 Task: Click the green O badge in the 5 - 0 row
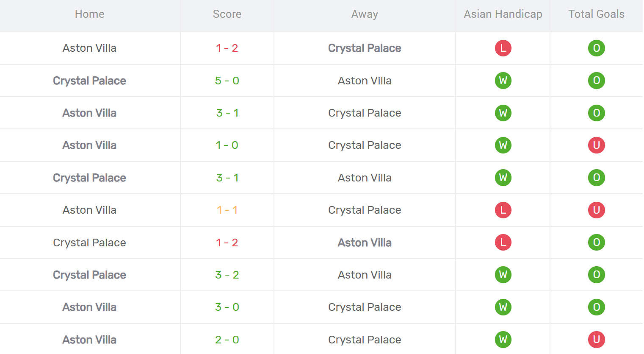tap(596, 81)
